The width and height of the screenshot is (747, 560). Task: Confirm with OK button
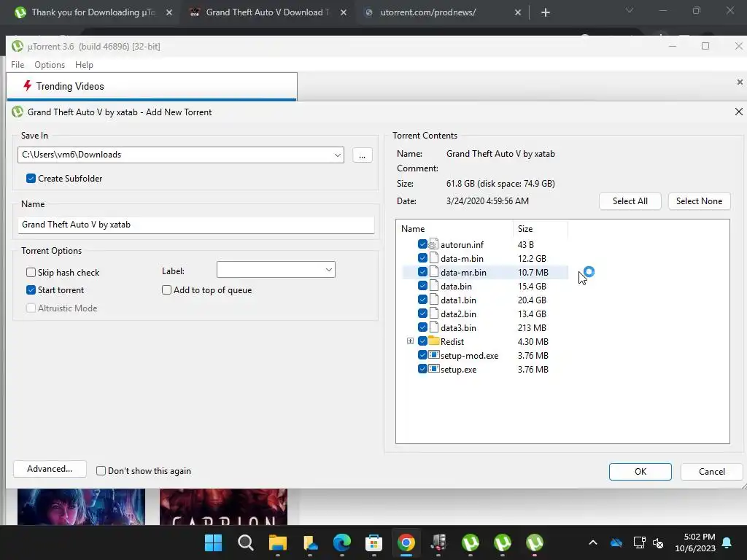pyautogui.click(x=640, y=472)
